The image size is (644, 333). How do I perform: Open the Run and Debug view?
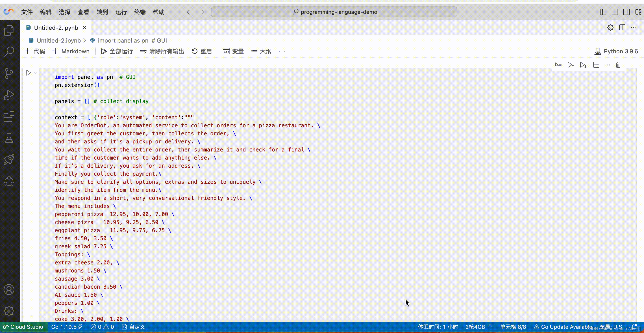(9, 95)
